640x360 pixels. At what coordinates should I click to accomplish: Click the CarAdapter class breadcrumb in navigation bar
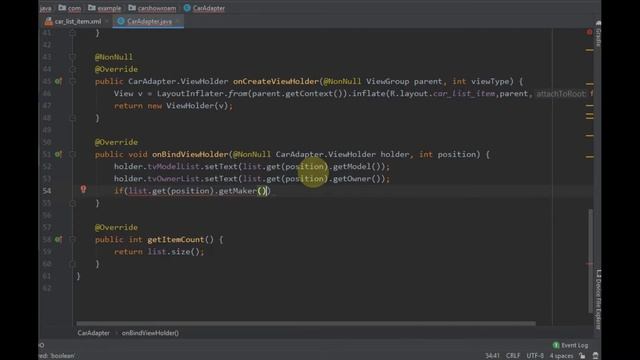tap(204, 8)
